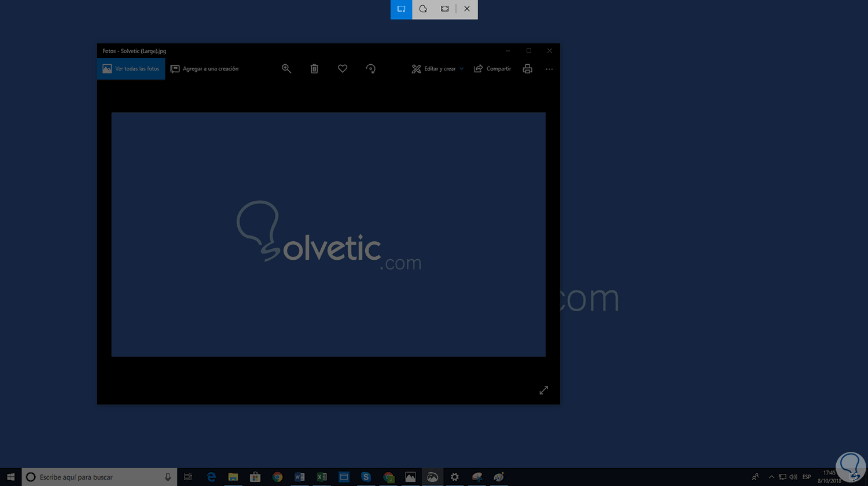
Task: Open the clock showing 17:45
Action: 829,477
